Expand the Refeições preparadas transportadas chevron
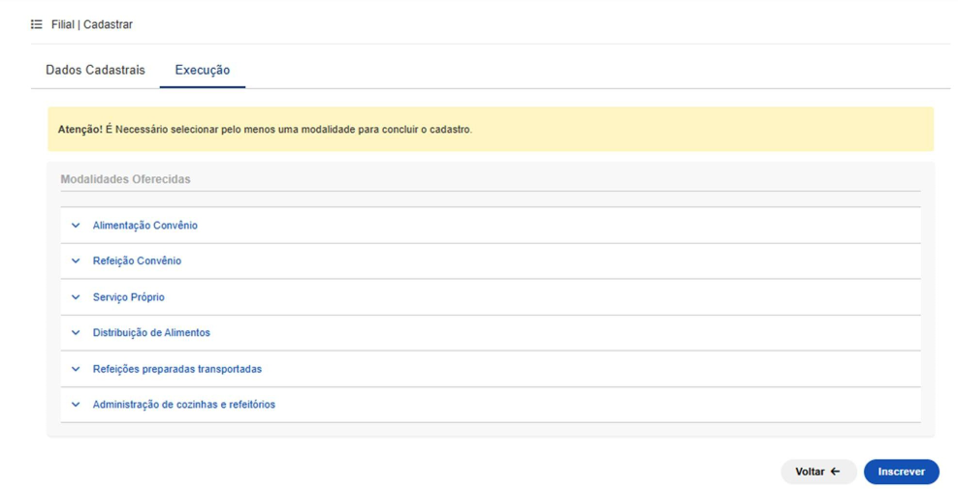The height and width of the screenshot is (489, 958). tap(76, 369)
